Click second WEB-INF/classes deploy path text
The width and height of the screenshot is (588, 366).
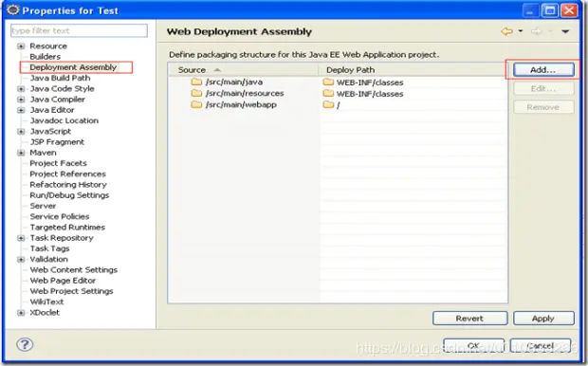click(x=370, y=94)
